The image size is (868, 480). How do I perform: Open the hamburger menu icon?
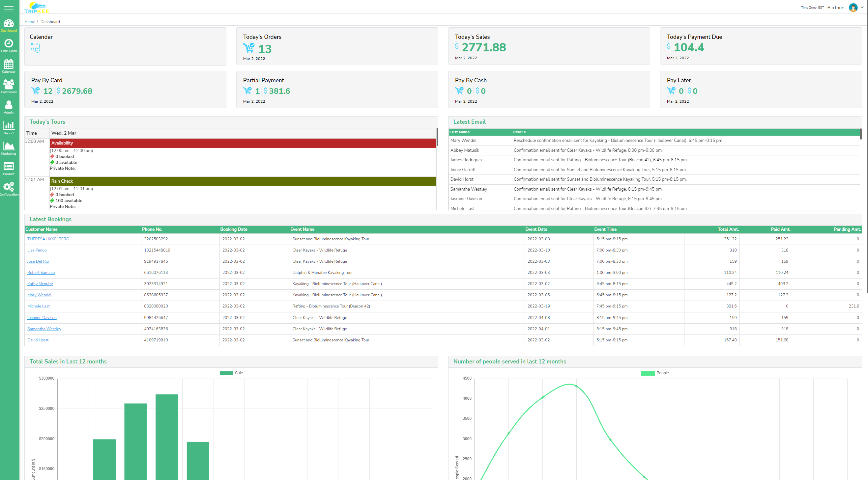(9, 9)
